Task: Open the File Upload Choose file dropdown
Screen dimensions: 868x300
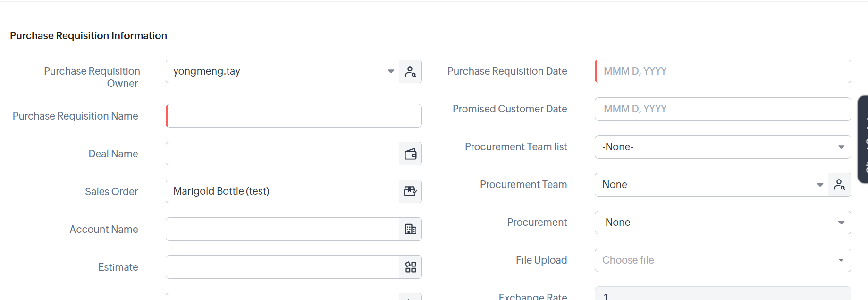Action: (x=841, y=260)
